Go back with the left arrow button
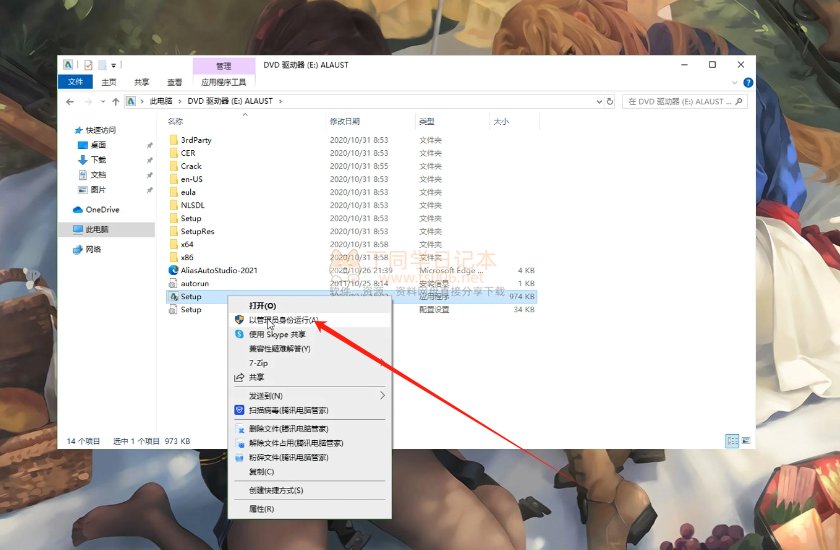 70,101
